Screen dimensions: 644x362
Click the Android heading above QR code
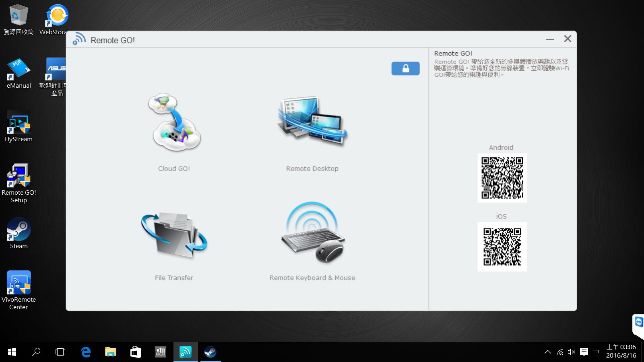coord(501,148)
